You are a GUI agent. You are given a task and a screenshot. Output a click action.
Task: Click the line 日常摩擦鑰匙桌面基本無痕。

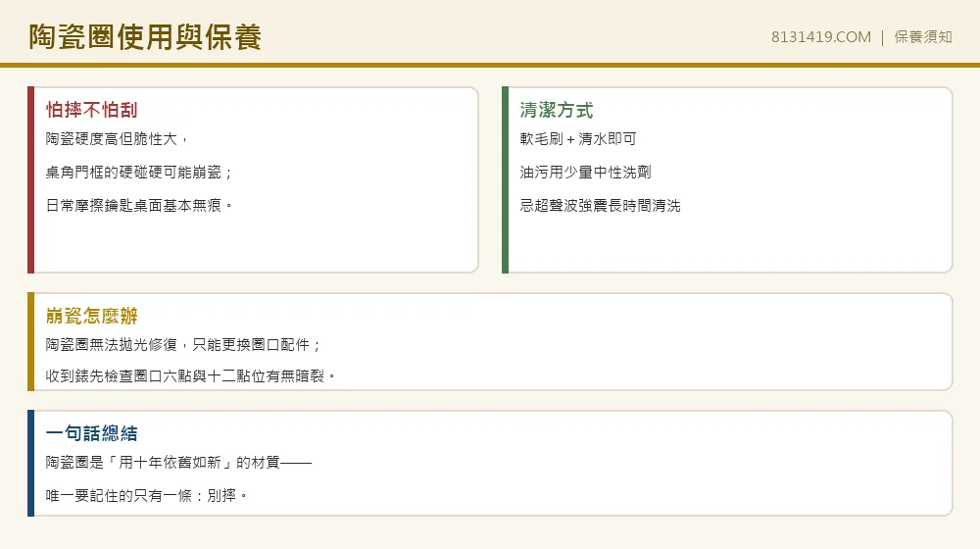[139, 205]
